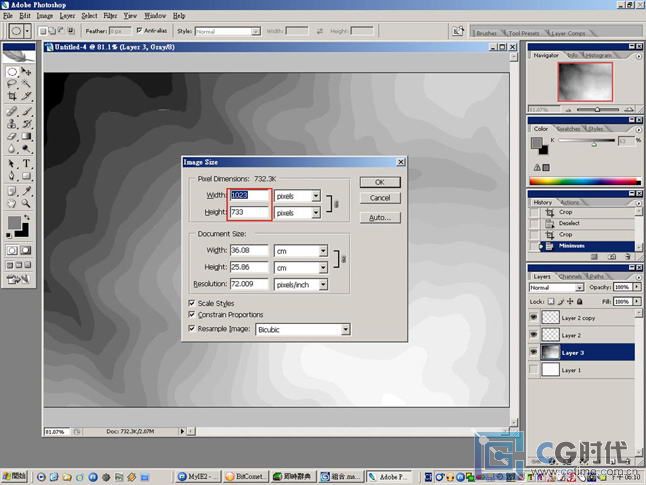Switch to BitComet taskbar button
646x485 pixels.
246,477
